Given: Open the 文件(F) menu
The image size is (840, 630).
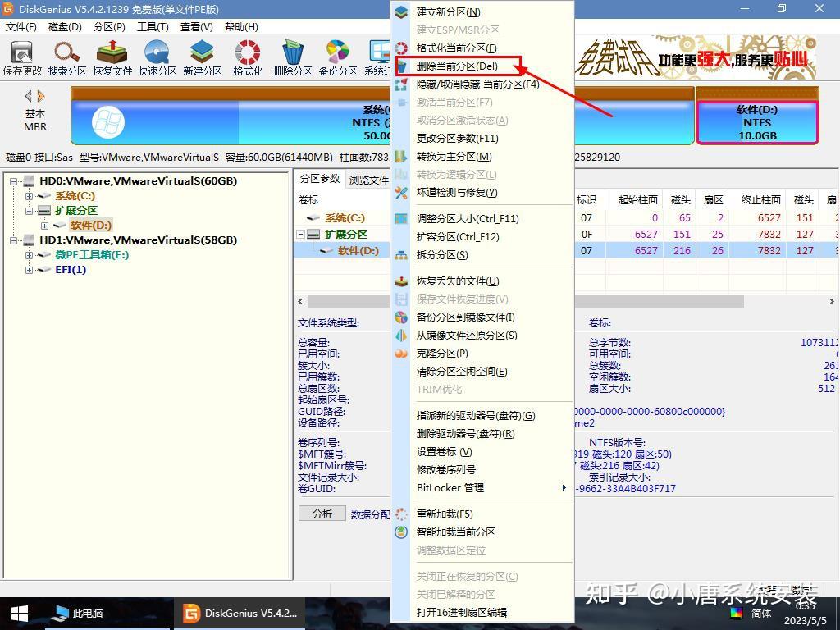Looking at the screenshot, I should 21,27.
